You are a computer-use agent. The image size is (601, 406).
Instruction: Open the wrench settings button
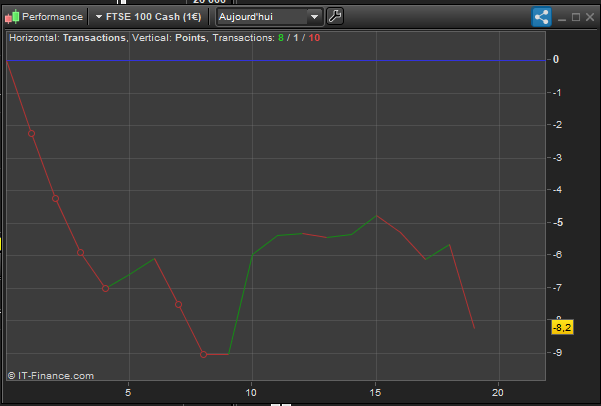pyautogui.click(x=335, y=16)
